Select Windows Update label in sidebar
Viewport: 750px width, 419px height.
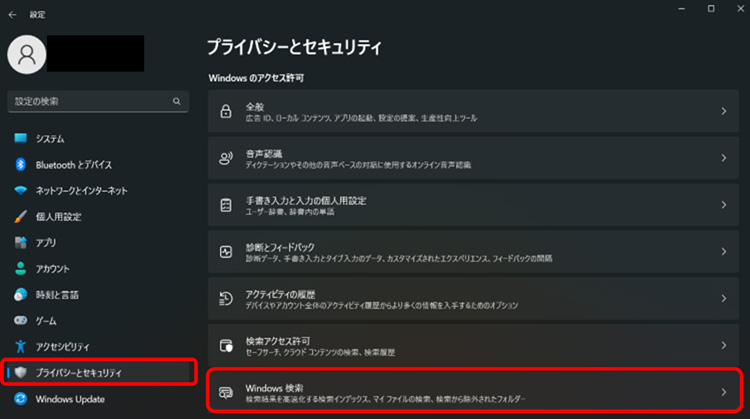[x=70, y=399]
